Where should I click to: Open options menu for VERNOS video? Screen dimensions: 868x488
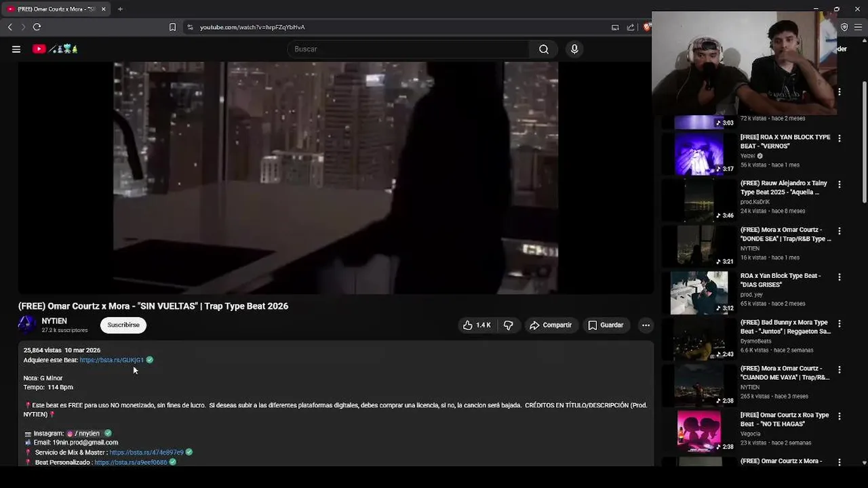click(840, 138)
